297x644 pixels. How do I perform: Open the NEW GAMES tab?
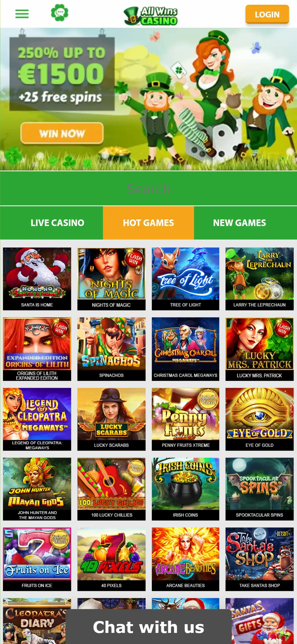(239, 223)
